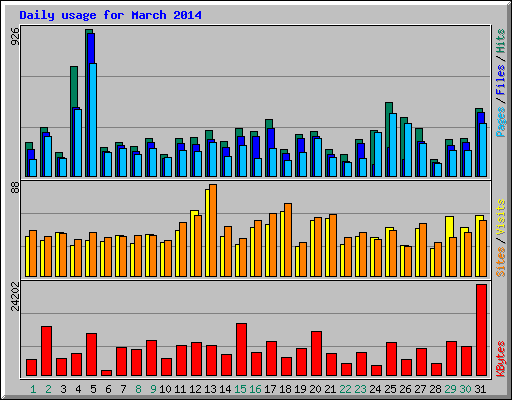The height and width of the screenshot is (400, 512).
Task: Click day label 6 on the x-axis
Action: click(108, 389)
